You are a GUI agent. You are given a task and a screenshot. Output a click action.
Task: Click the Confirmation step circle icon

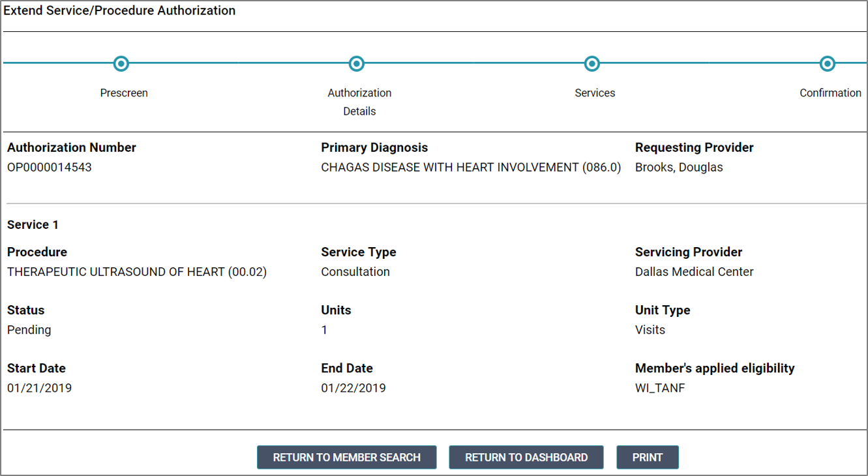pyautogui.click(x=827, y=63)
